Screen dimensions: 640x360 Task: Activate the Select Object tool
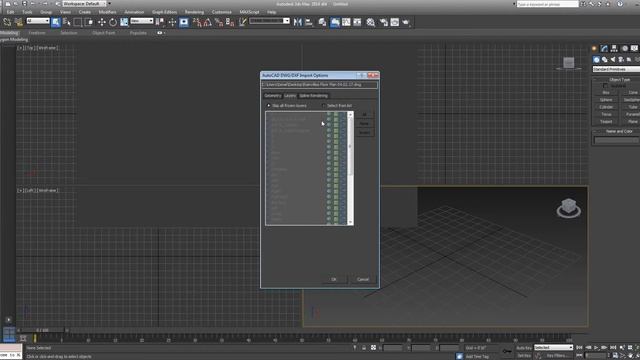tap(56, 22)
